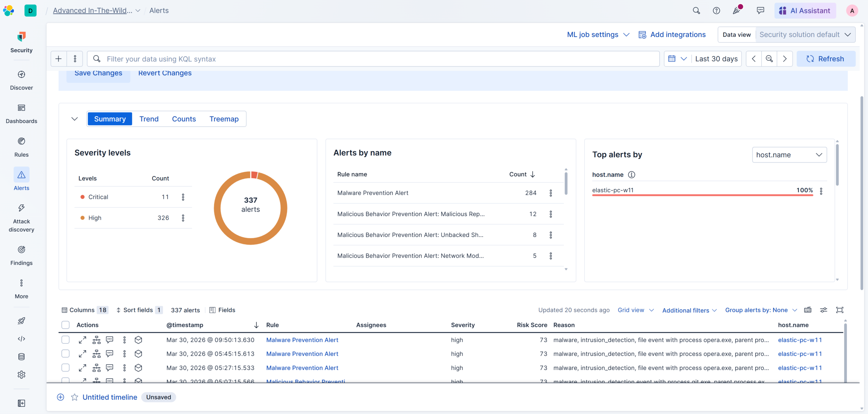This screenshot has width=868, height=414.
Task: Check the first alert row checkbox
Action: [x=65, y=340]
